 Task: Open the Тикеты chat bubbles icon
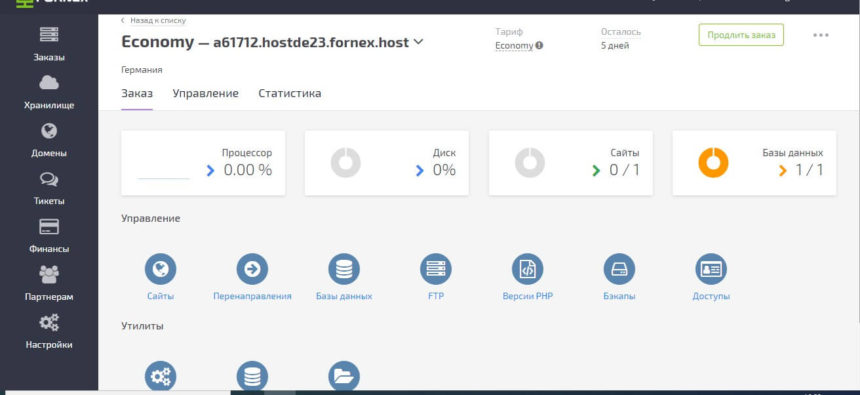click(49, 179)
